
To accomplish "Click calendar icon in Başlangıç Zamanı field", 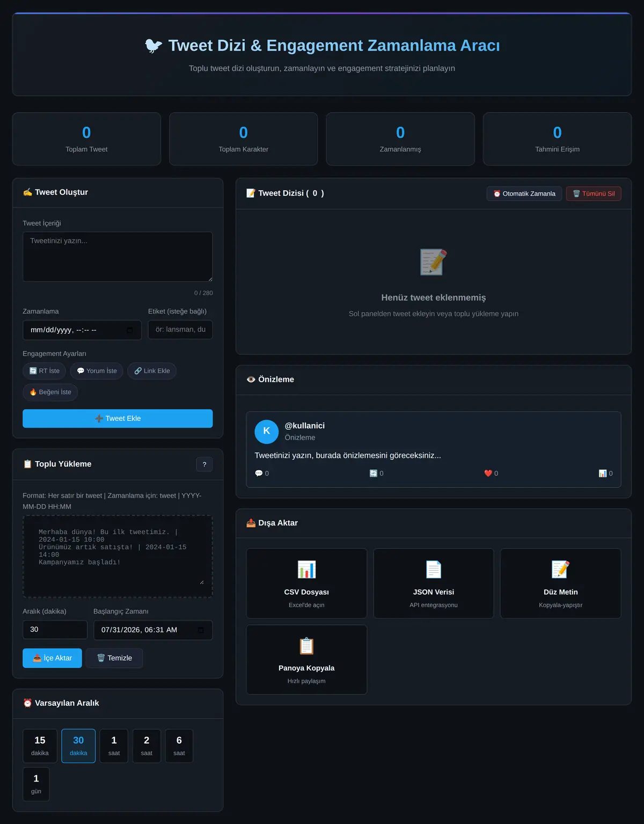I will [201, 630].
